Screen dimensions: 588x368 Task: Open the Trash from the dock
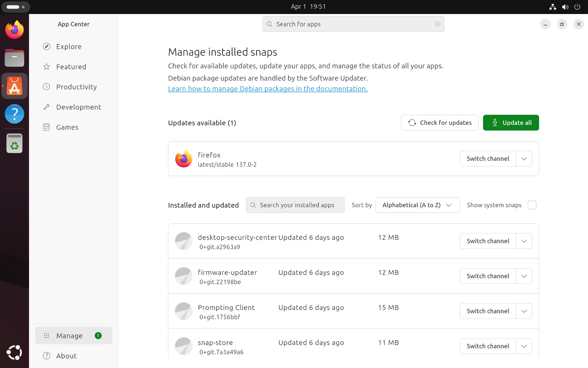14,143
